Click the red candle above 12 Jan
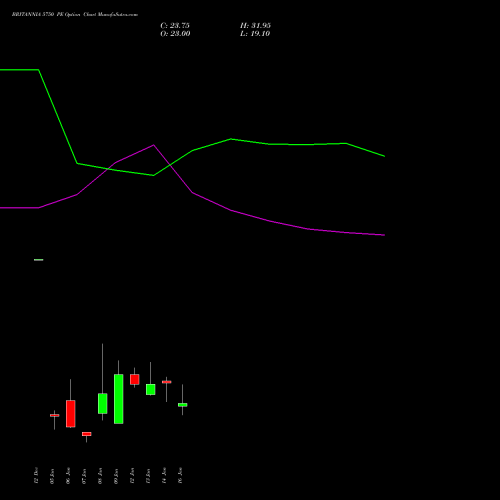 click(135, 379)
